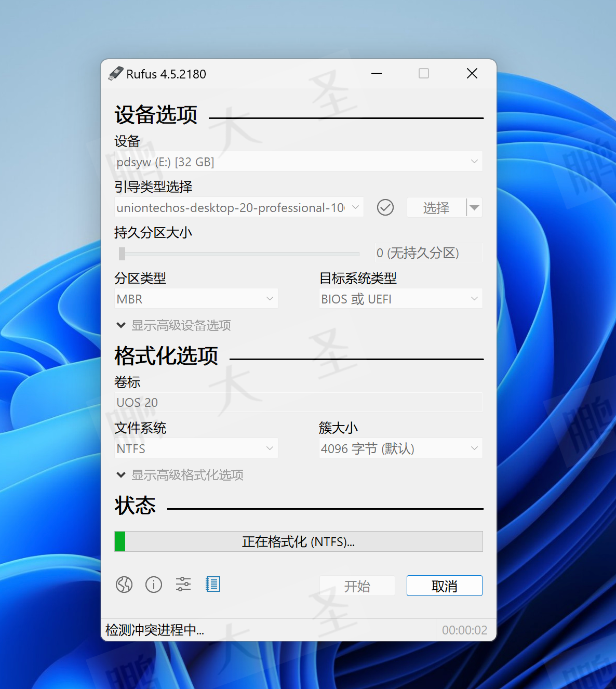Screen dimensions: 616x689
Task: Click the 格式化选项 section heading
Action: (x=166, y=356)
